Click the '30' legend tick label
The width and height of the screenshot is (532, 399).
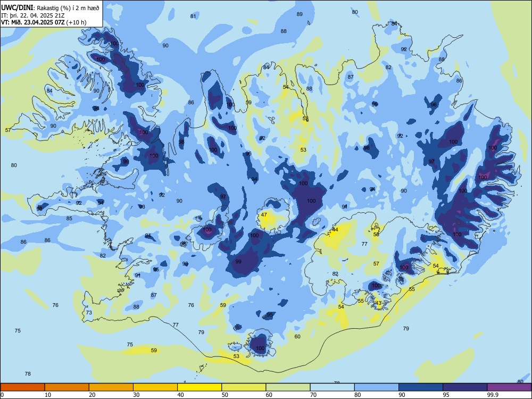[x=136, y=395]
